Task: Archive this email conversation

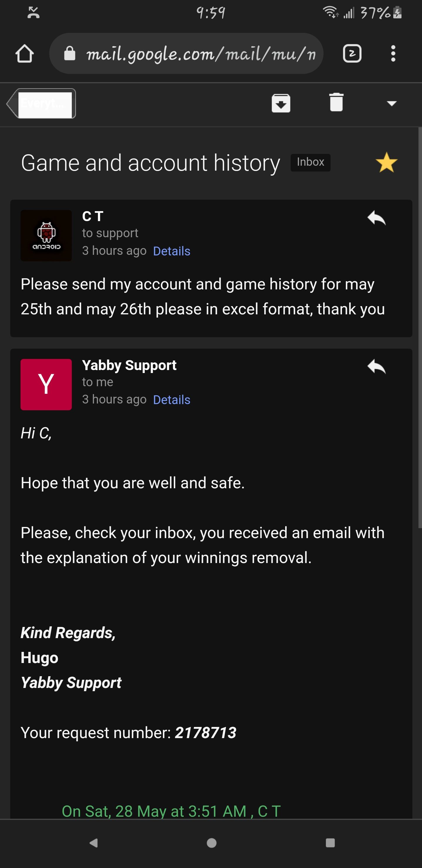Action: 281,103
